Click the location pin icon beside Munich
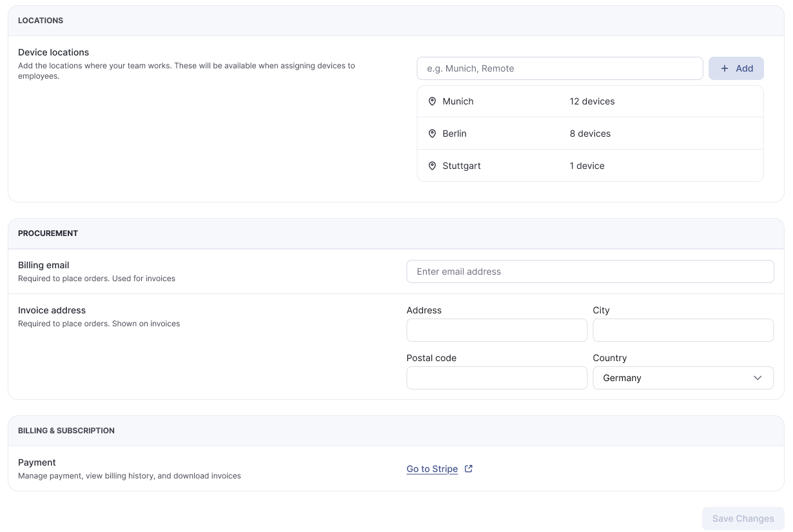Image resolution: width=793 pixels, height=532 pixels. click(x=432, y=101)
